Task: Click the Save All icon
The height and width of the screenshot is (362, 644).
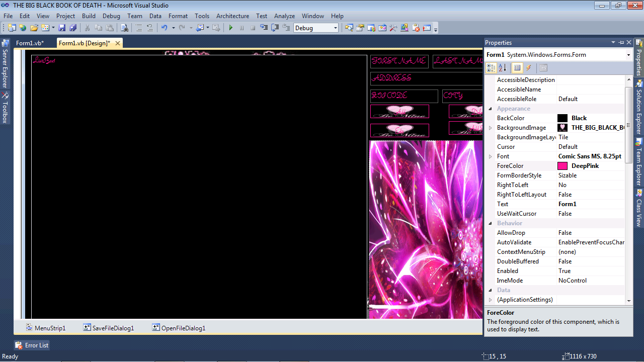Action: coord(73,28)
